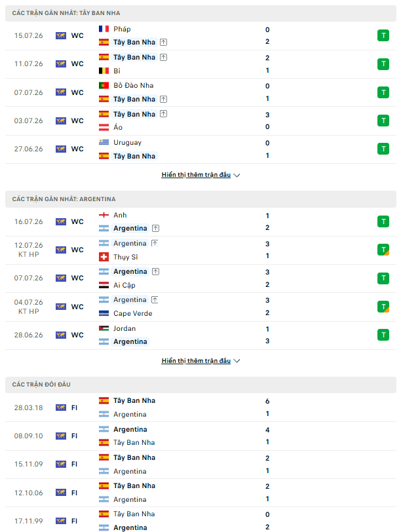Open the 08.09.10 Argentina 4-1 friendly match
401x532 pixels.
[200, 436]
